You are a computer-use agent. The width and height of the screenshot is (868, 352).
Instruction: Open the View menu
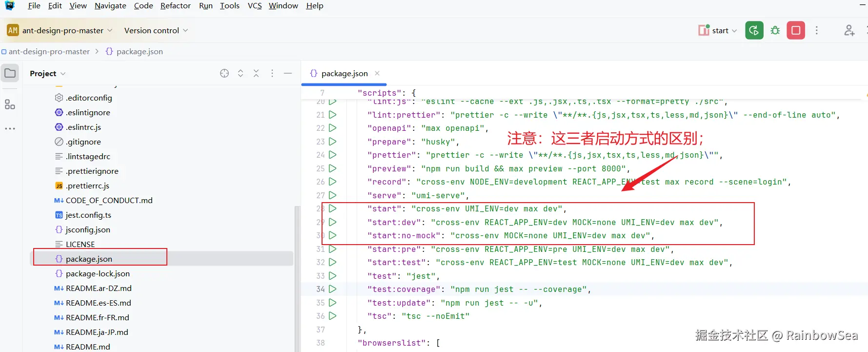[x=78, y=6]
